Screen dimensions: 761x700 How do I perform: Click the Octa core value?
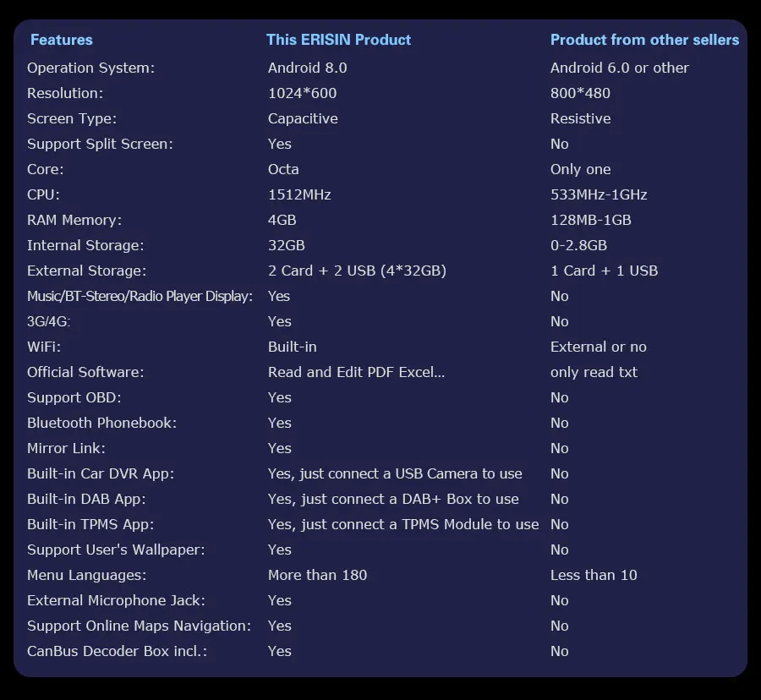[283, 169]
